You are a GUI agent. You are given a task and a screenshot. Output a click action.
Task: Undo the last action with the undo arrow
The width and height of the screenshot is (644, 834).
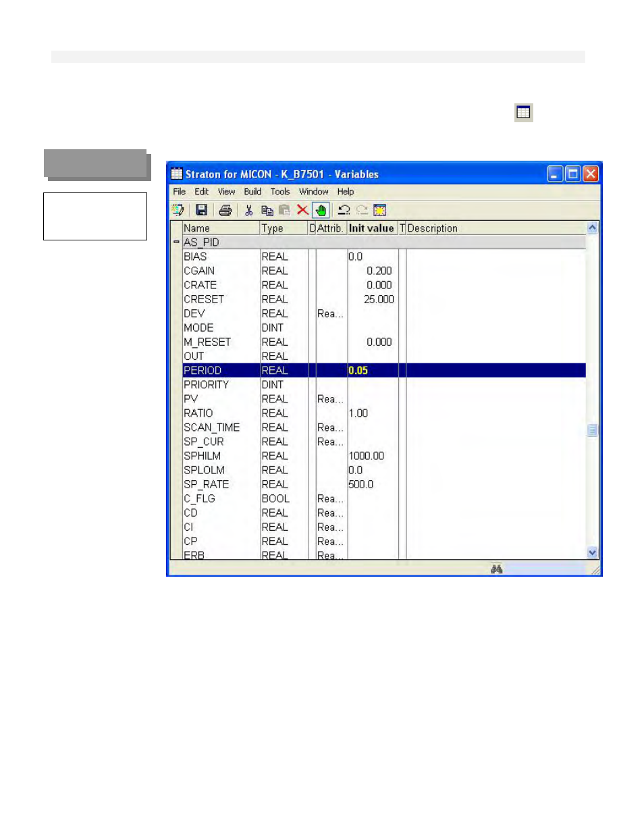click(x=344, y=210)
